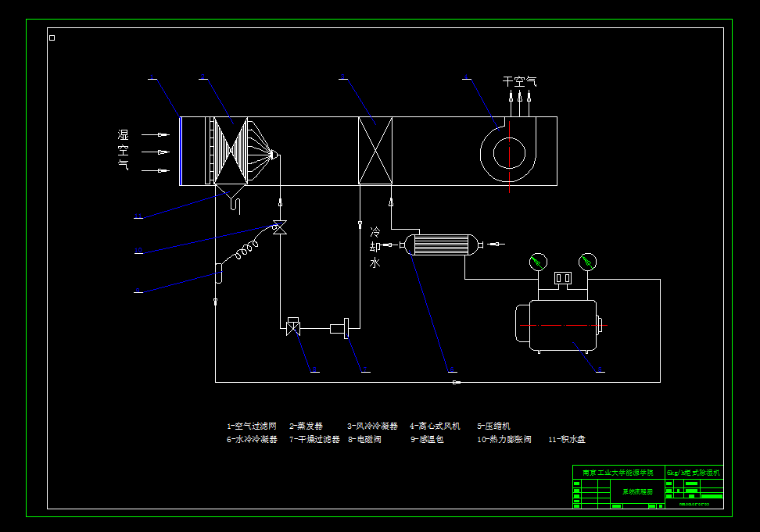This screenshot has width=760, height=532.
Task: Select legend entry 5-压缩机
Action: pyautogui.click(x=493, y=426)
